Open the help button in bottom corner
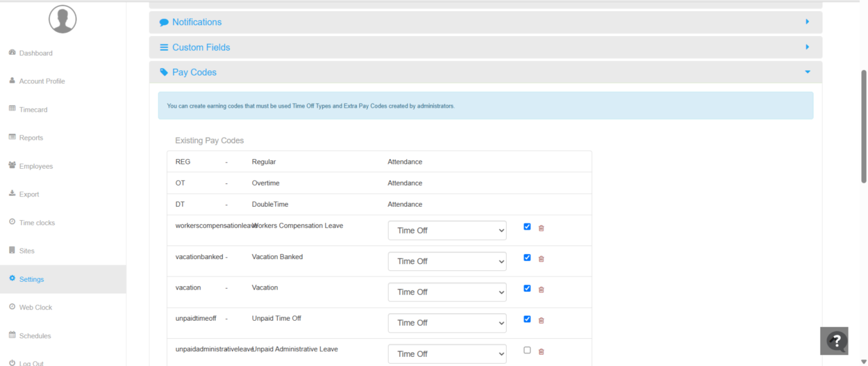 pos(835,341)
